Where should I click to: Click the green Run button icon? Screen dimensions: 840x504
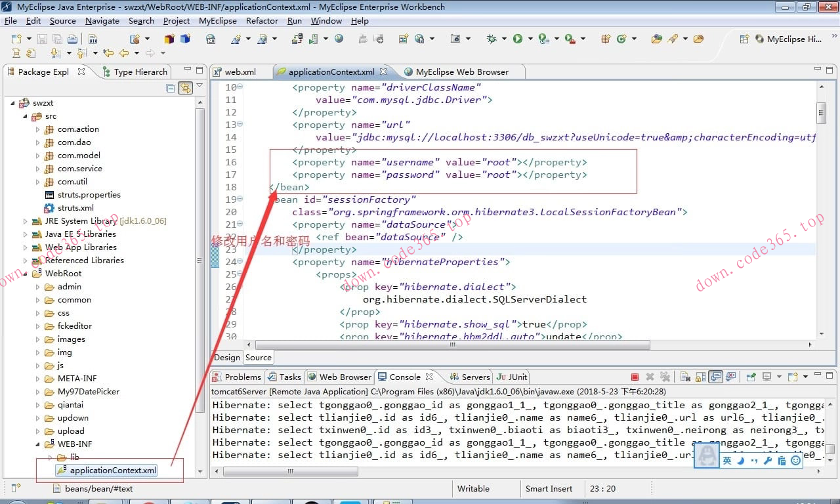point(518,39)
